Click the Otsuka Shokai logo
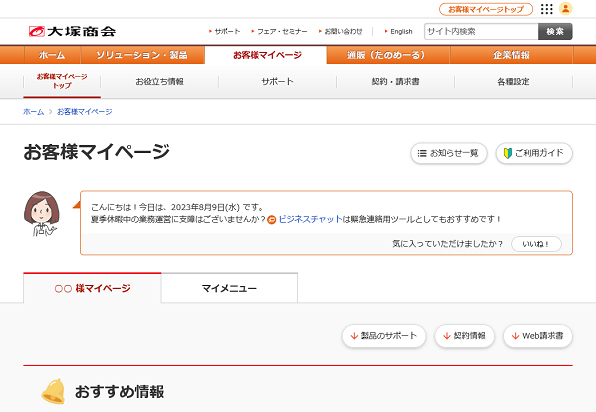The width and height of the screenshot is (596, 412). (73, 31)
